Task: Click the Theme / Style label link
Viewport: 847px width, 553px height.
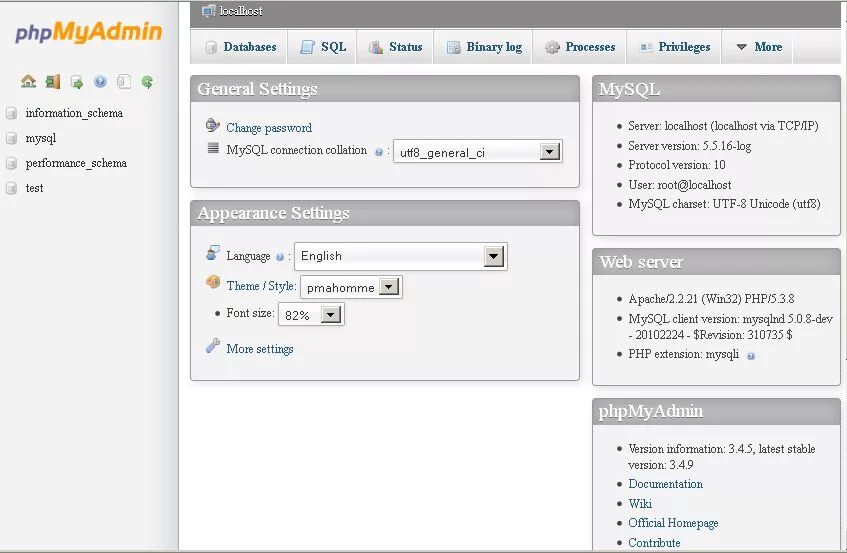Action: 260,286
